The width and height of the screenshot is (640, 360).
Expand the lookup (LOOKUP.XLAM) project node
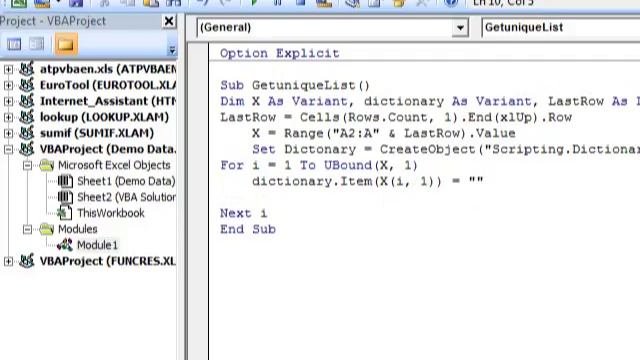[x=8, y=117]
